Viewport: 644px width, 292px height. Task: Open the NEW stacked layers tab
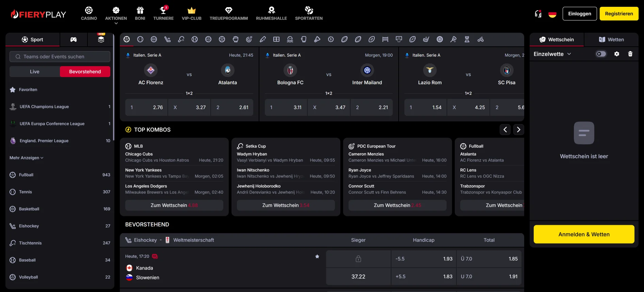[101, 40]
